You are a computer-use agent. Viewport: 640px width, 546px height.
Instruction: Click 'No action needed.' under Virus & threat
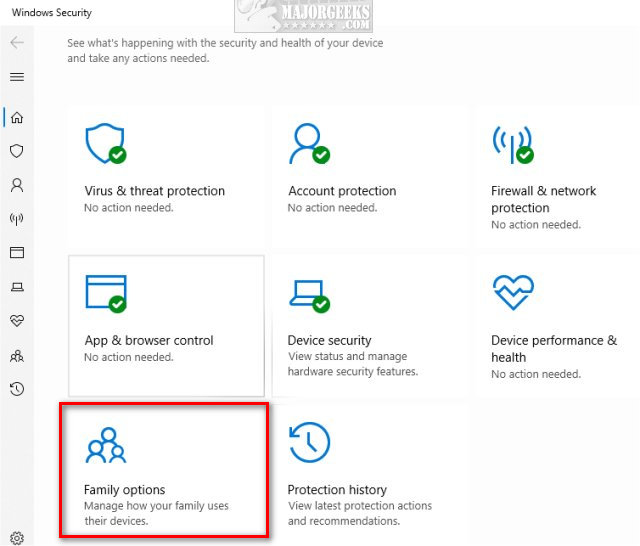[129, 208]
